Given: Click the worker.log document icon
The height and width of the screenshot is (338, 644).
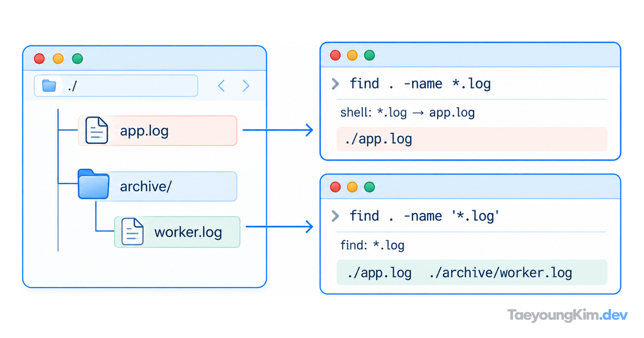Looking at the screenshot, I should coord(133,232).
